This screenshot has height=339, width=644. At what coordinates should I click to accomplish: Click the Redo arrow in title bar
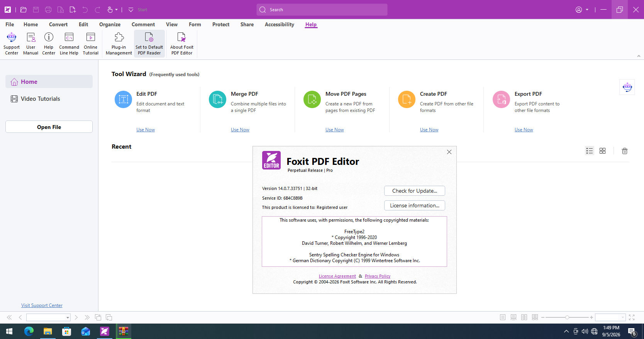click(97, 10)
